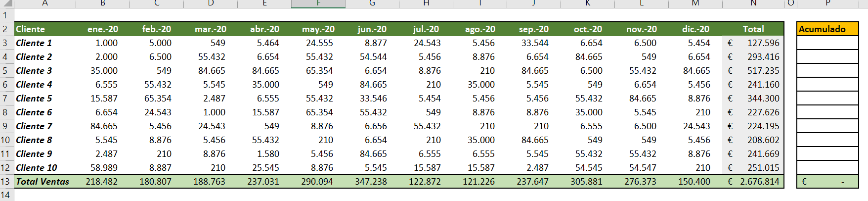Click February total ventas 180.807
This screenshot has height=201, width=868.
[x=157, y=181]
